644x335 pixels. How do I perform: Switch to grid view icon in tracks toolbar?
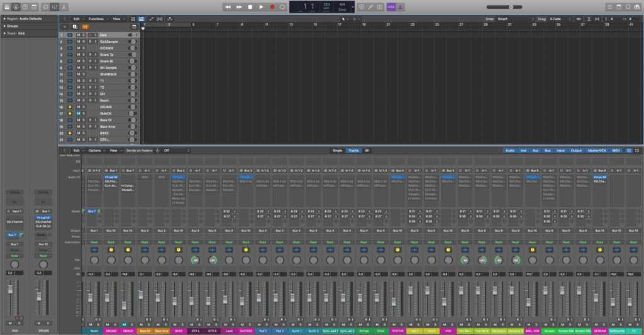[x=133, y=19]
